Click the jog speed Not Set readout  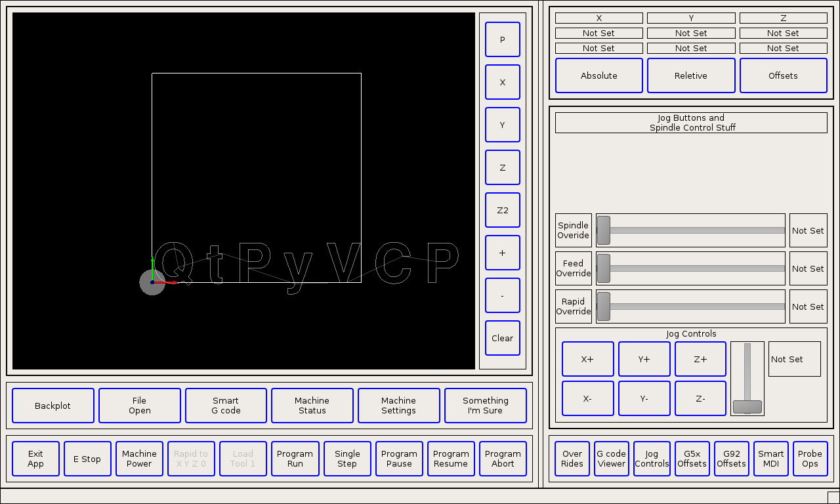[794, 359]
